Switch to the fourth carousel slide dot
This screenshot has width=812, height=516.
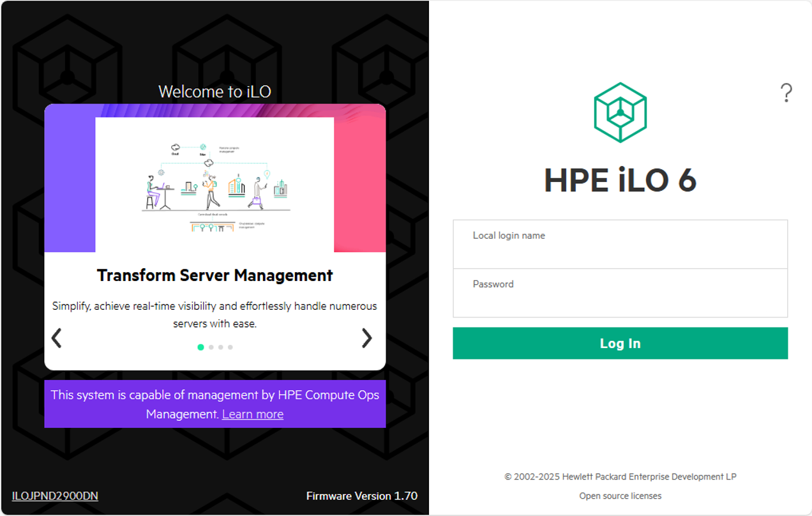pyautogui.click(x=230, y=347)
